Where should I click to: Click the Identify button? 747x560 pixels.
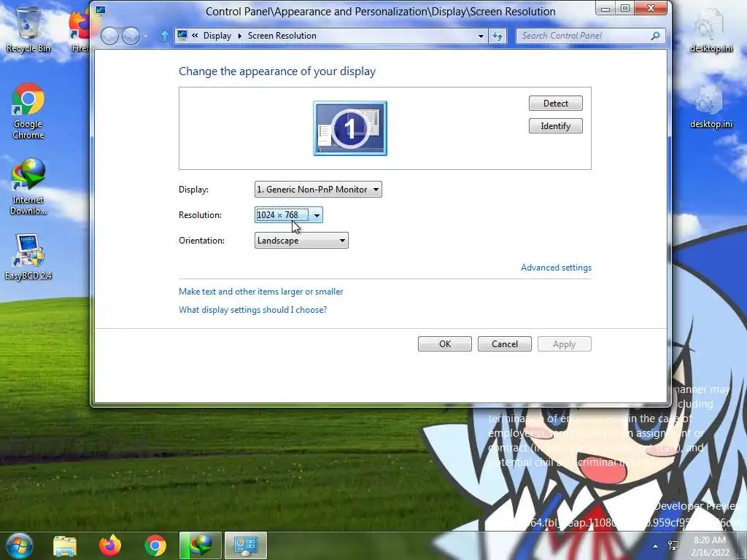[555, 126]
